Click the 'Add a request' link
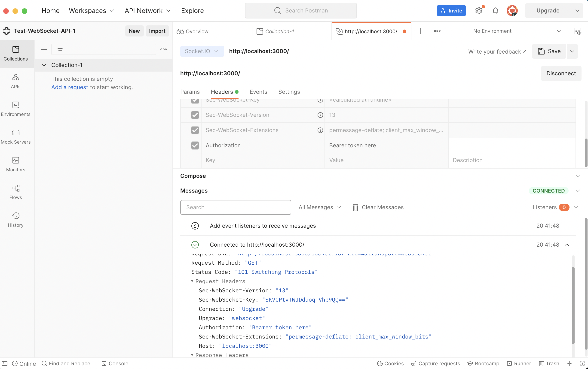This screenshot has height=369, width=588. tap(70, 87)
